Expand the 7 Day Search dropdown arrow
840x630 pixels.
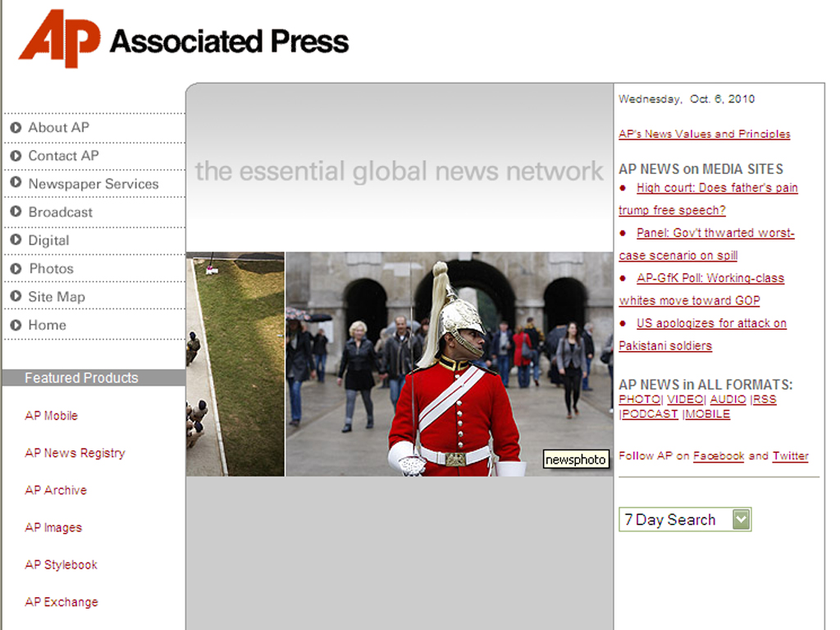(741, 519)
